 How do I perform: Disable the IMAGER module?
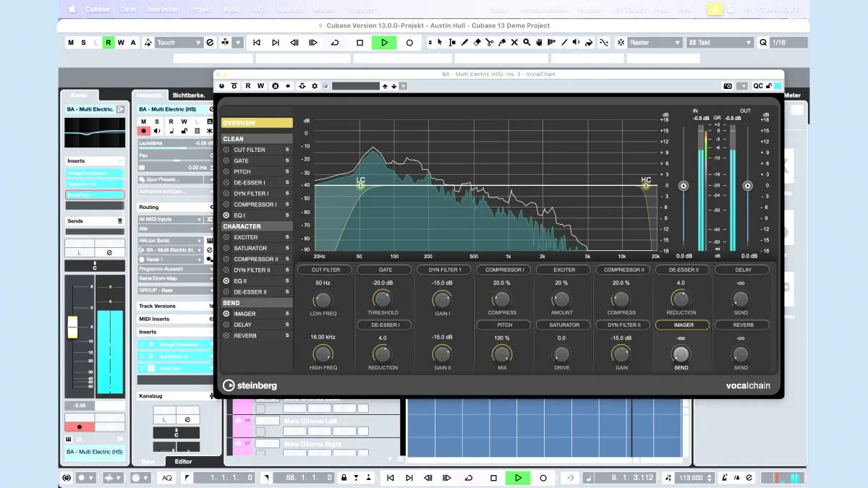pyautogui.click(x=226, y=314)
